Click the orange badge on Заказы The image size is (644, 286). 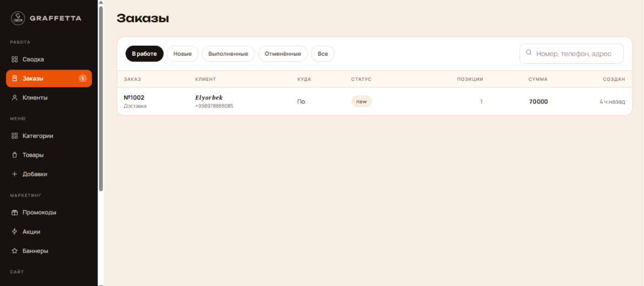[83, 78]
